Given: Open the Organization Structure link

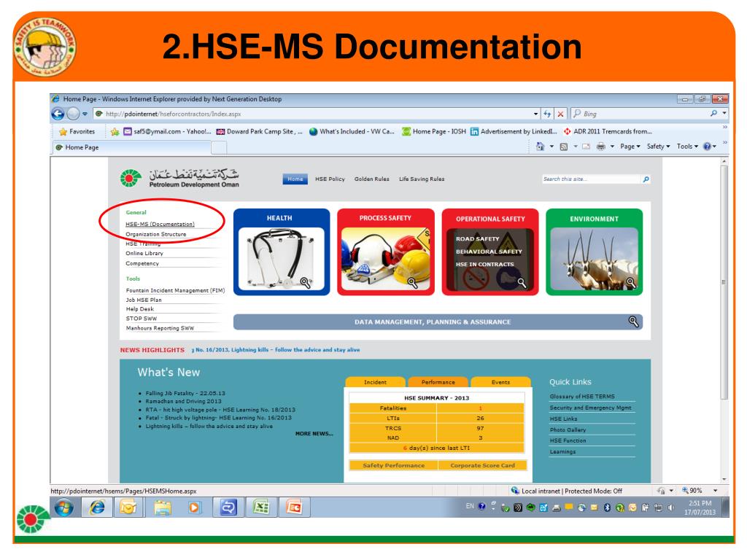Looking at the screenshot, I should (156, 234).
